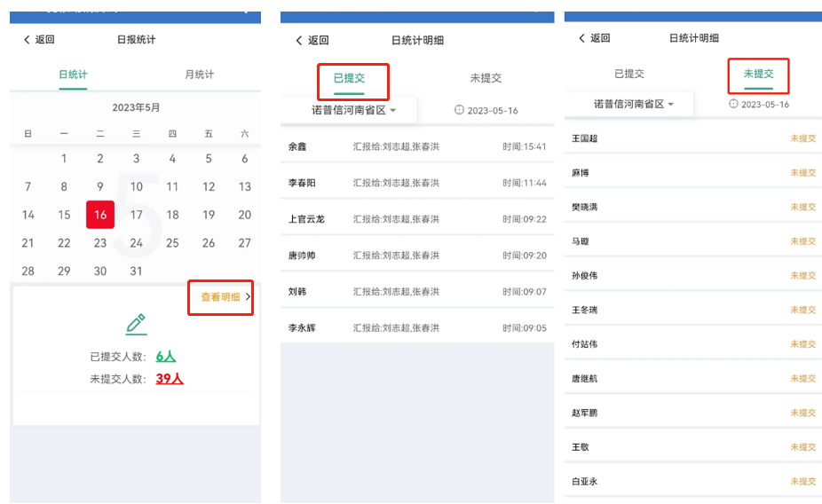Open date picker icon beside 2023-05-16 in submitted panel

click(x=459, y=110)
